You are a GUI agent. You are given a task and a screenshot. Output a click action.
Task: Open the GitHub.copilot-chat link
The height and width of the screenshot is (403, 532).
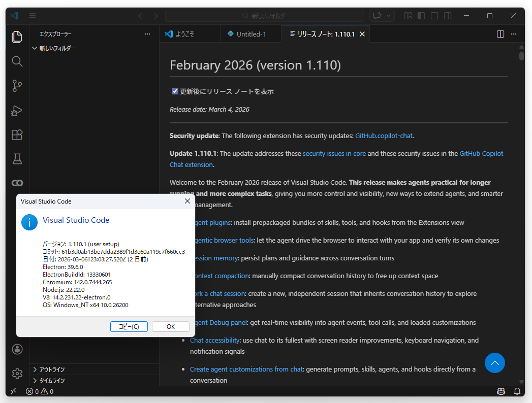click(384, 136)
